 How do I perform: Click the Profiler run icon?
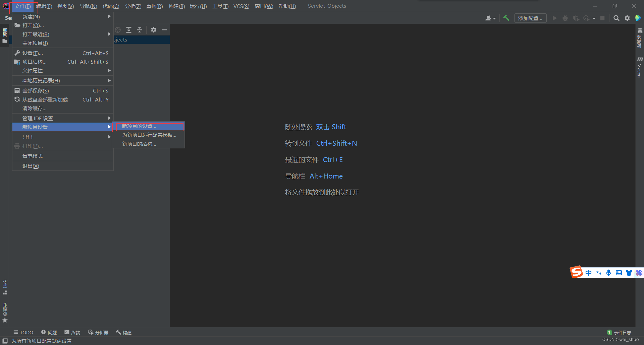click(x=586, y=18)
